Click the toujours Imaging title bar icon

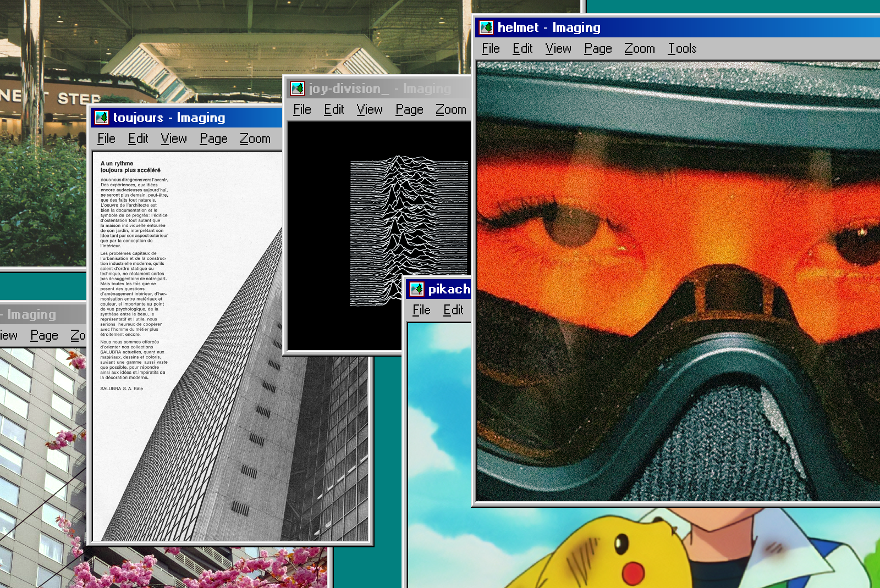click(x=102, y=118)
